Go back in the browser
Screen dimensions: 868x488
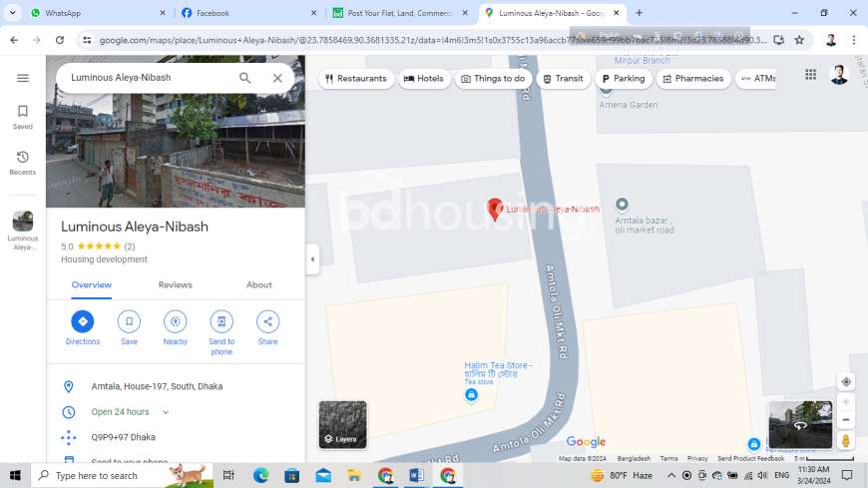[x=14, y=40]
